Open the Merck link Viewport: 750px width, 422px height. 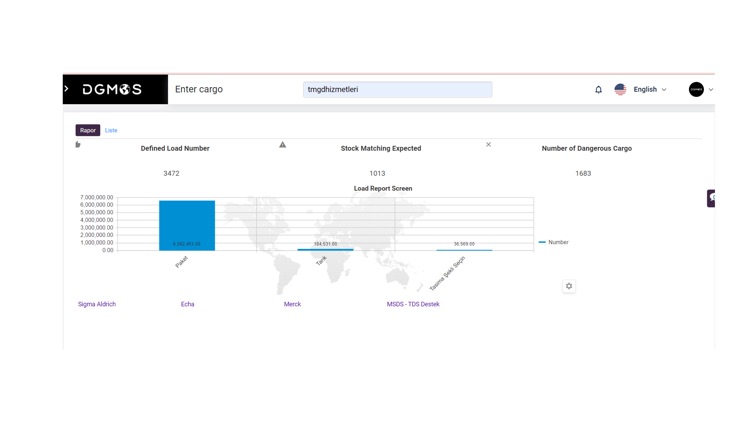click(x=292, y=304)
